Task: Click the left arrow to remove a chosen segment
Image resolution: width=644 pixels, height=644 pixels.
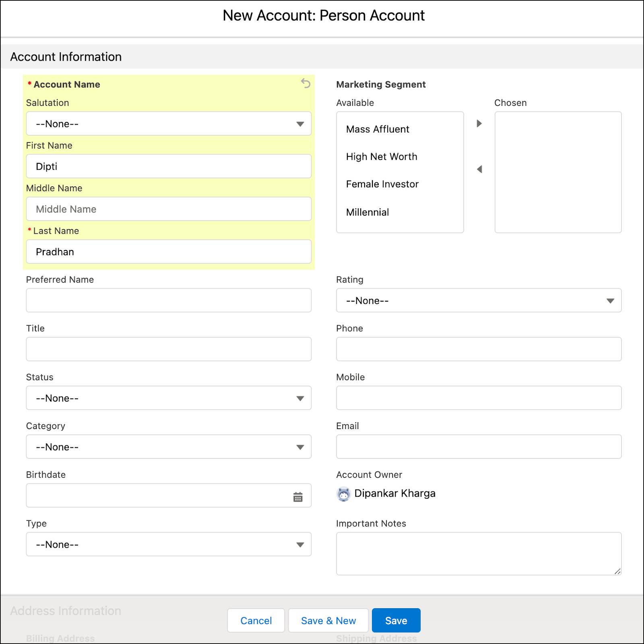Action: [479, 169]
